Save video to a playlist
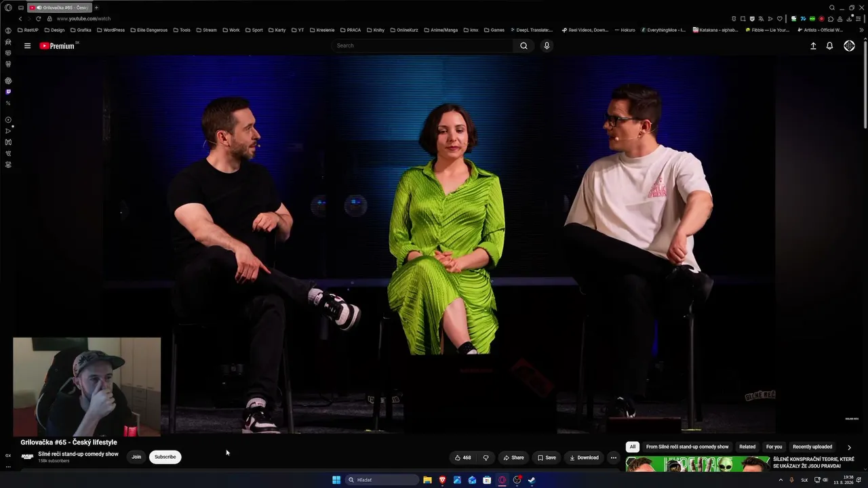Screen dimensions: 868x488 [547, 457]
